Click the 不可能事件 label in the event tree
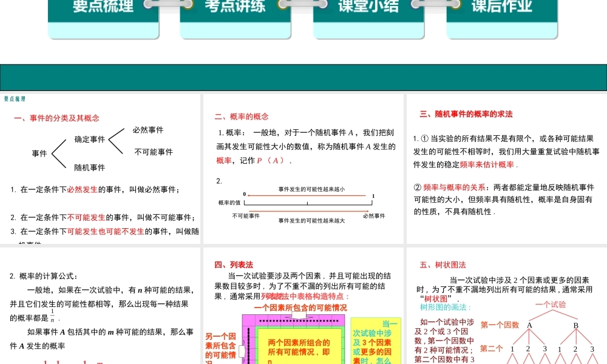Viewport: 607px width, 364px height. pos(154,152)
